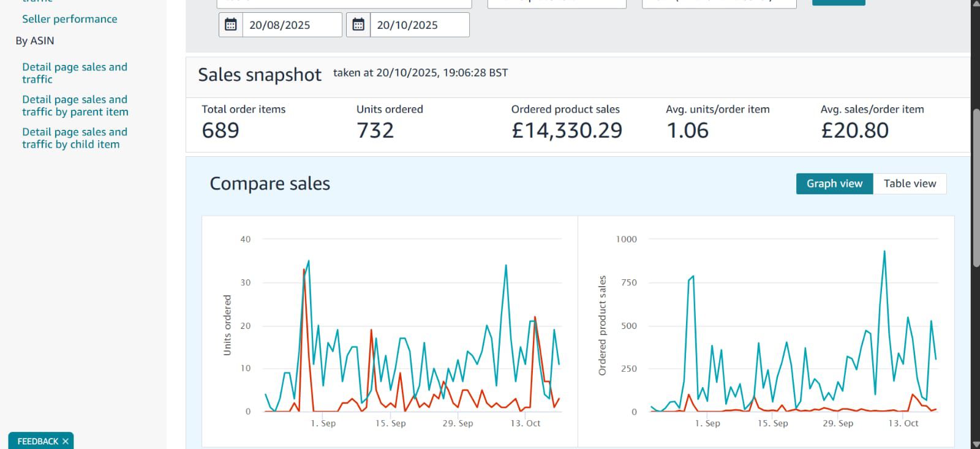The width and height of the screenshot is (980, 449).
Task: Dismiss the Feedback tab using its X
Action: [x=66, y=441]
